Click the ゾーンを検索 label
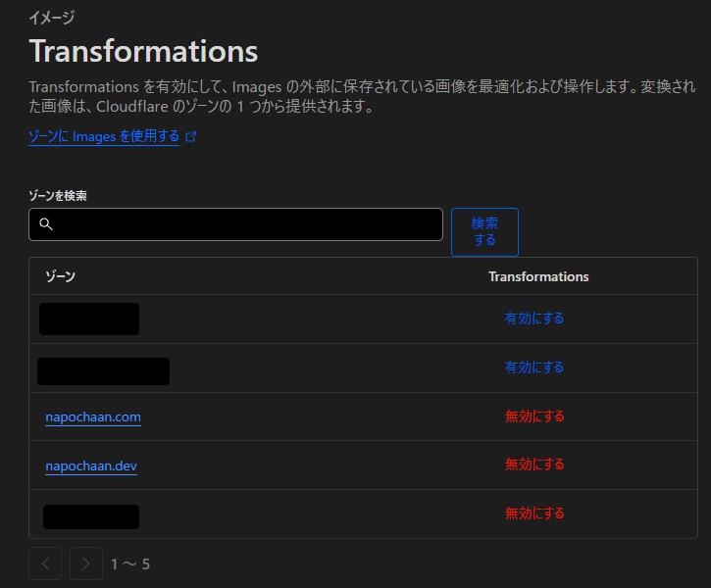 pyautogui.click(x=58, y=196)
